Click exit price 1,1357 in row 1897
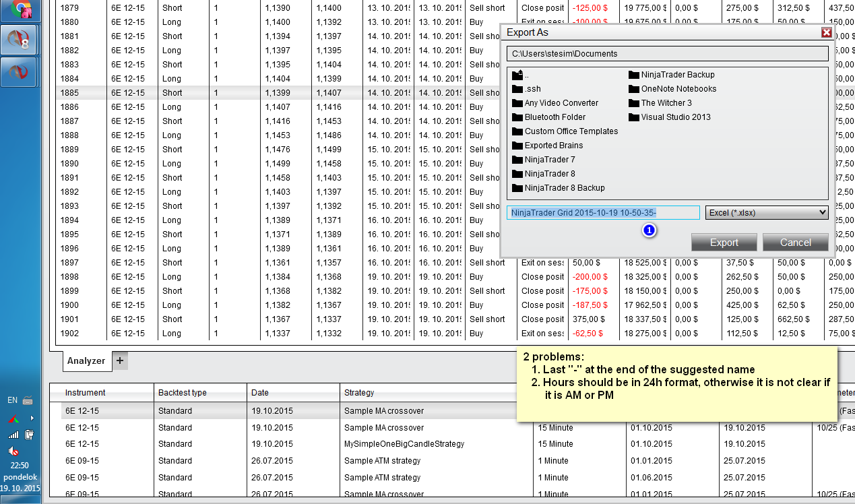 pyautogui.click(x=328, y=263)
